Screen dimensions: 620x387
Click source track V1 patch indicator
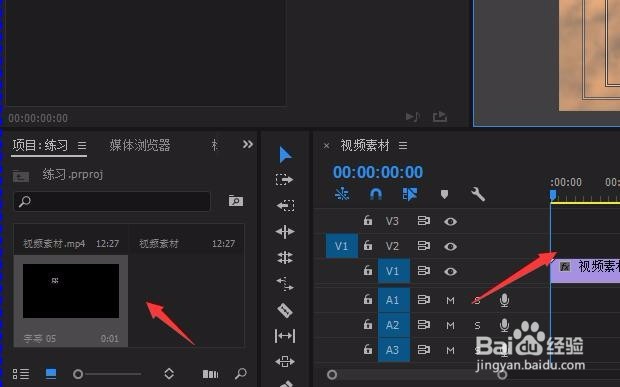(342, 246)
